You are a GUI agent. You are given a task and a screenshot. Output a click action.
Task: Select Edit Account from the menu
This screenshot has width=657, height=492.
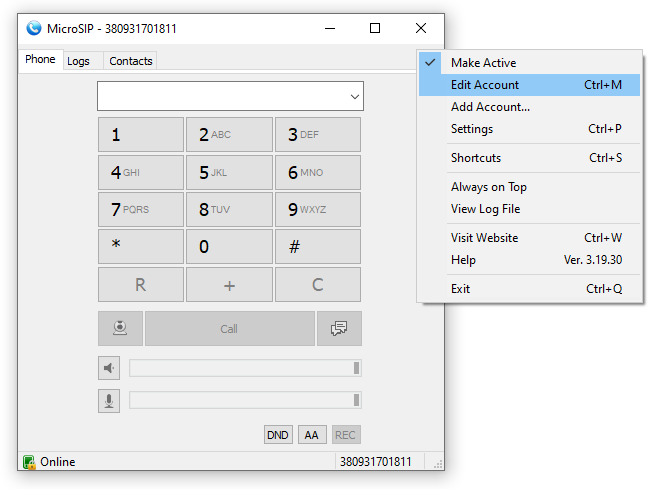(x=530, y=85)
